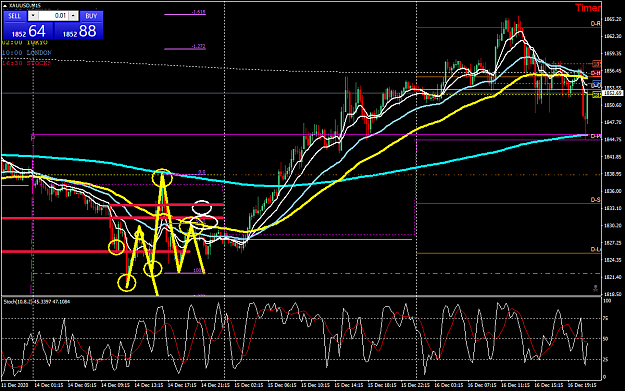Viewport: 625px width, 391px height.
Task: Click the 14 Dec 01:15 time axis label
Action: pyautogui.click(x=49, y=385)
